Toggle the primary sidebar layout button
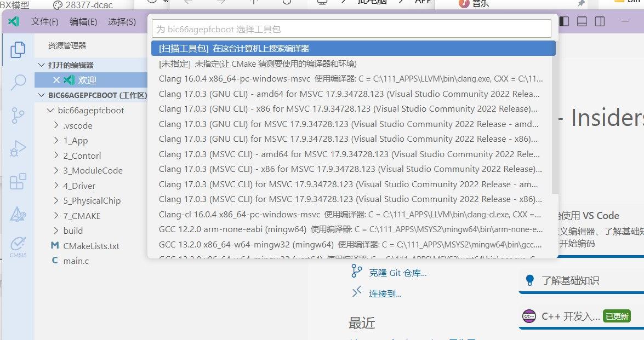 tap(564, 21)
